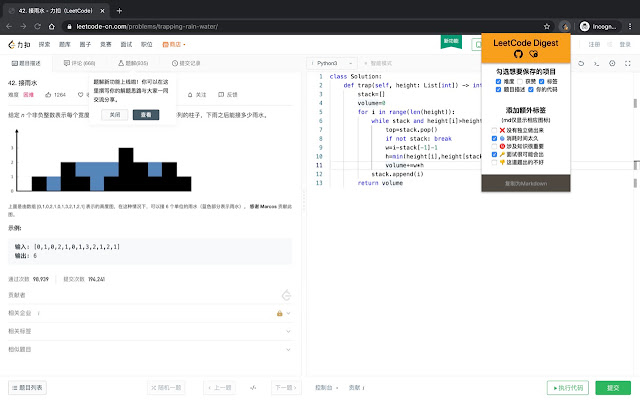Image resolution: width=640 pixels, height=400 pixels.
Task: Uncheck the blue clock extra tag checkbox
Action: tap(494, 138)
